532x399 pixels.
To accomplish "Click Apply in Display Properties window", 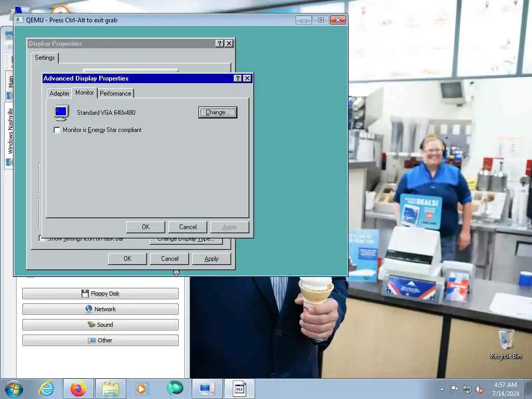I will coord(211,259).
